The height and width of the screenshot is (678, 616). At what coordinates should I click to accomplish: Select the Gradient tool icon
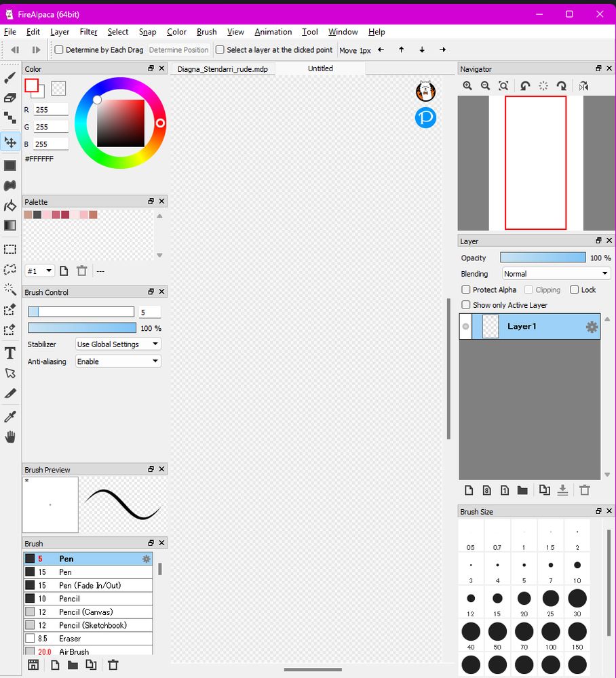pos(10,225)
